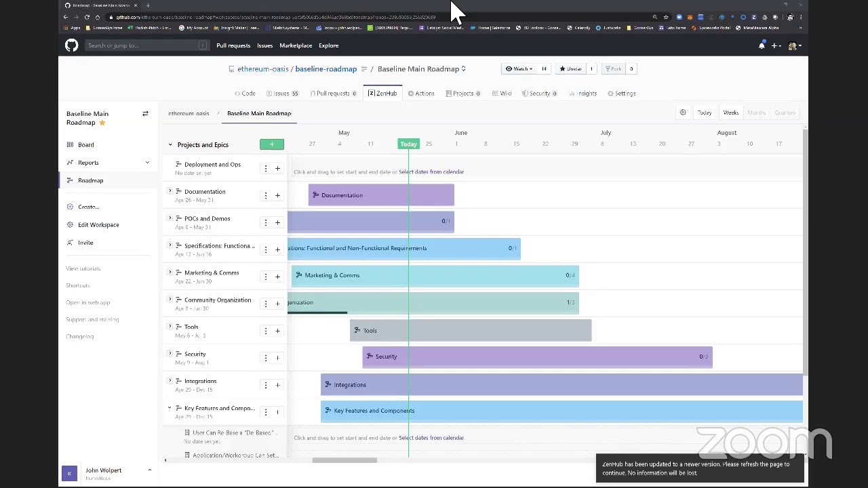
Task: Expand the Tools project row
Action: (x=170, y=327)
